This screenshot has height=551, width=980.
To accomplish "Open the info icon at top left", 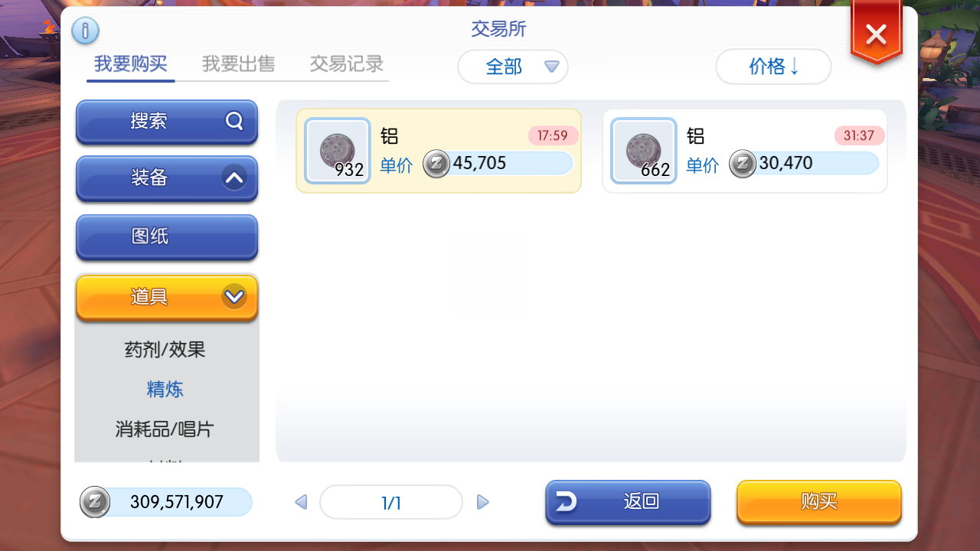I will coord(85,31).
